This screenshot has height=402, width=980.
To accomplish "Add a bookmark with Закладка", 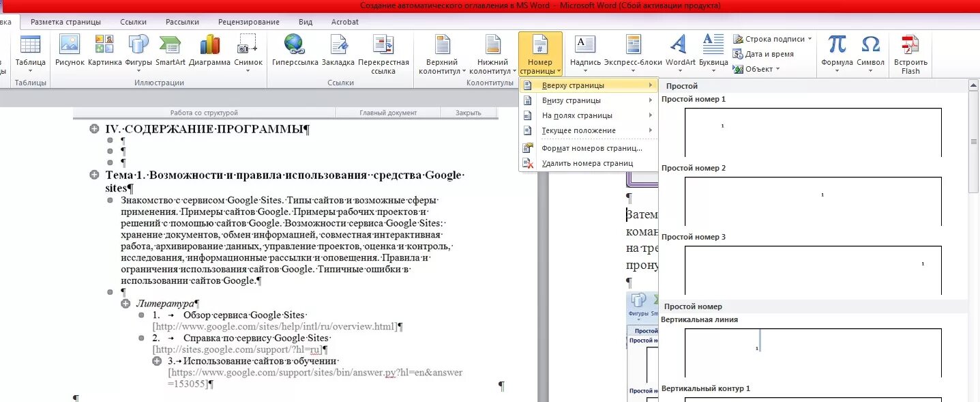I will (x=338, y=51).
